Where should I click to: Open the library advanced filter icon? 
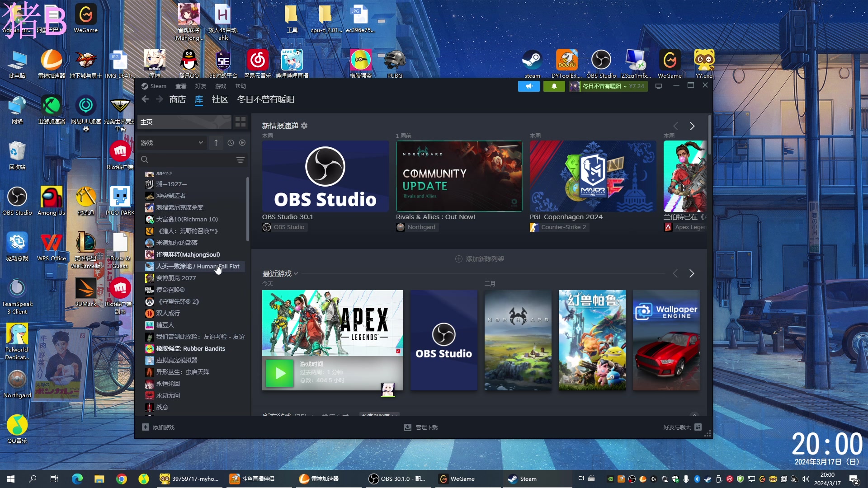[241, 160]
